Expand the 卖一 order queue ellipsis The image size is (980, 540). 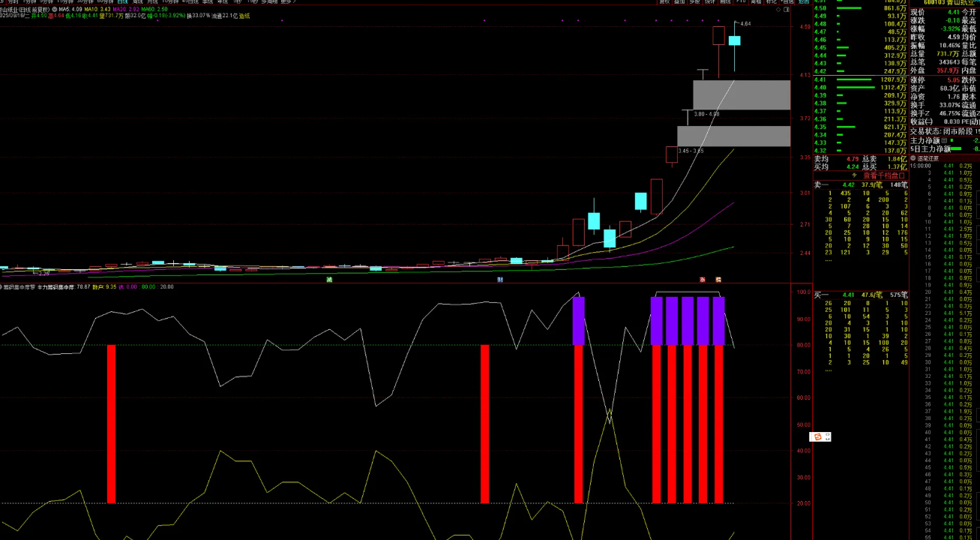(x=828, y=260)
